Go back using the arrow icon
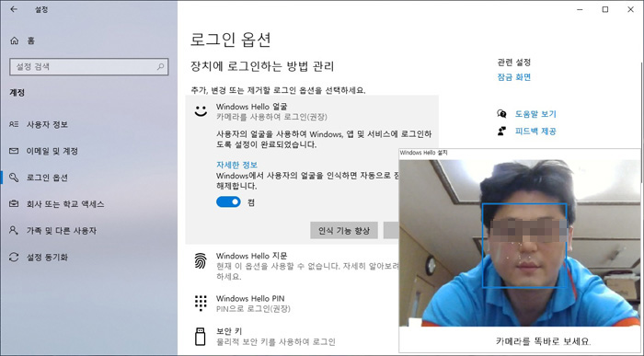The height and width of the screenshot is (356, 644). [14, 9]
